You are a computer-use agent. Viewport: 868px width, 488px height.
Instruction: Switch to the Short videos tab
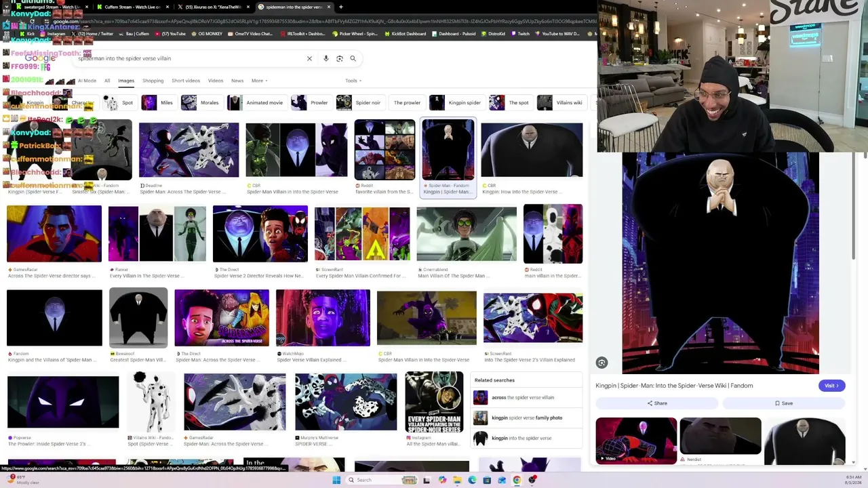186,81
